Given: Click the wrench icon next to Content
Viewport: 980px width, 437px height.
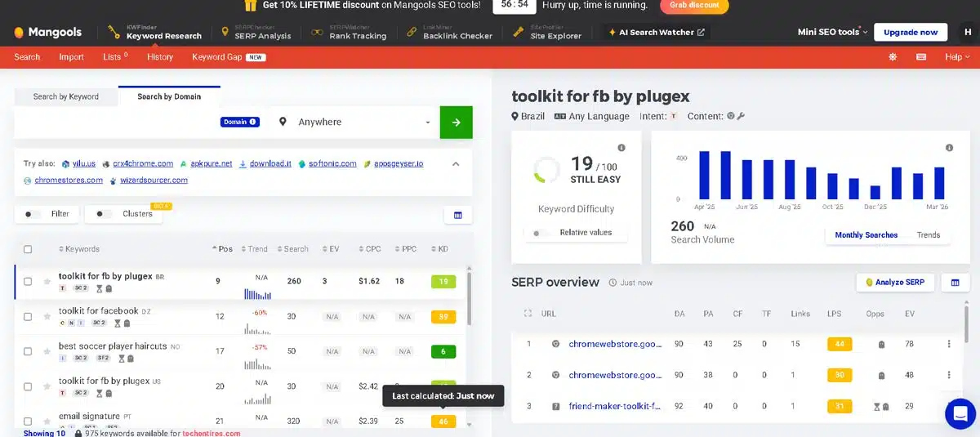Looking at the screenshot, I should pos(740,116).
